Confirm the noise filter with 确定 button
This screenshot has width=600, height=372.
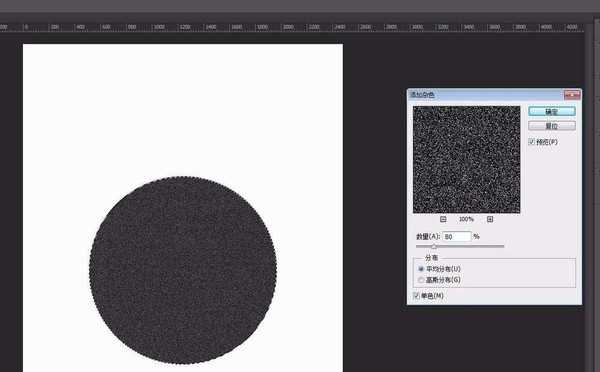click(552, 111)
